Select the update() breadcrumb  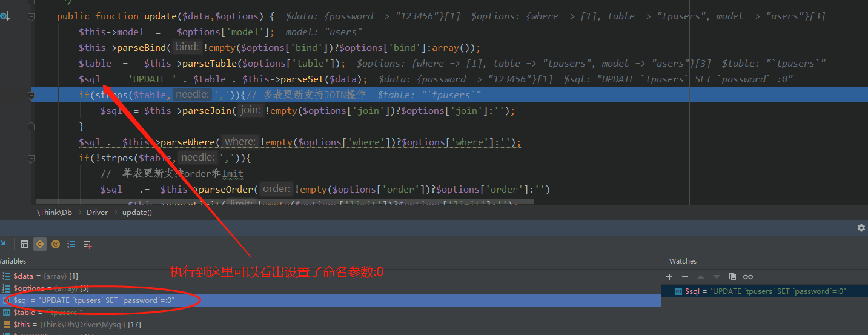click(137, 212)
